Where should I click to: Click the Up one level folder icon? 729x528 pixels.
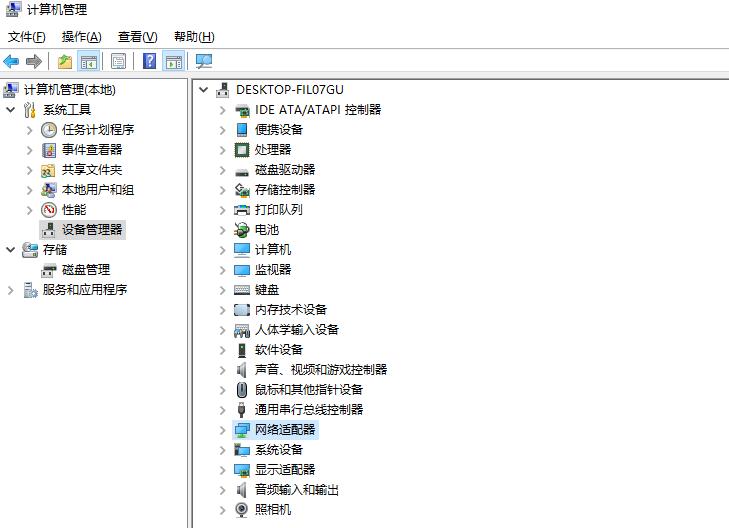coord(65,61)
